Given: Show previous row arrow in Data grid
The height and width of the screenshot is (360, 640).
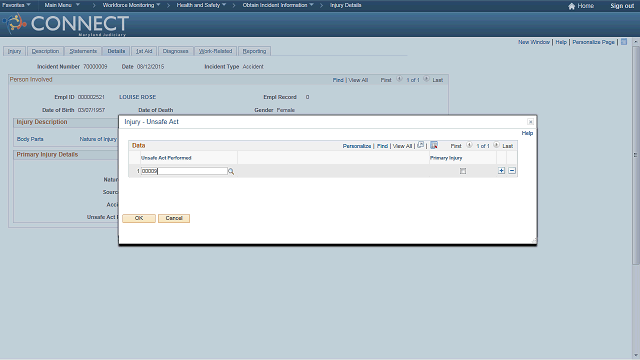Looking at the screenshot, I should coord(469,145).
